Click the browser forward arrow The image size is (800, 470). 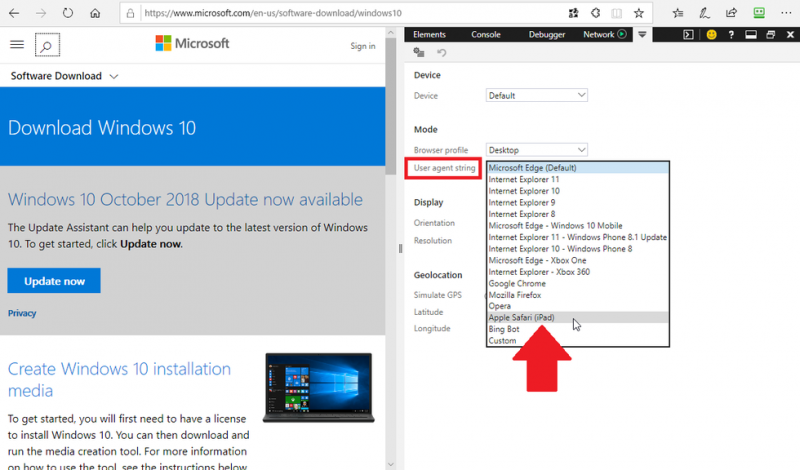coord(41,13)
